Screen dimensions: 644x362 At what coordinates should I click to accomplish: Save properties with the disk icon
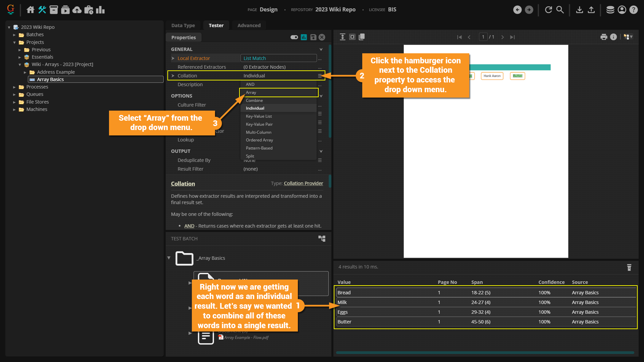[313, 37]
